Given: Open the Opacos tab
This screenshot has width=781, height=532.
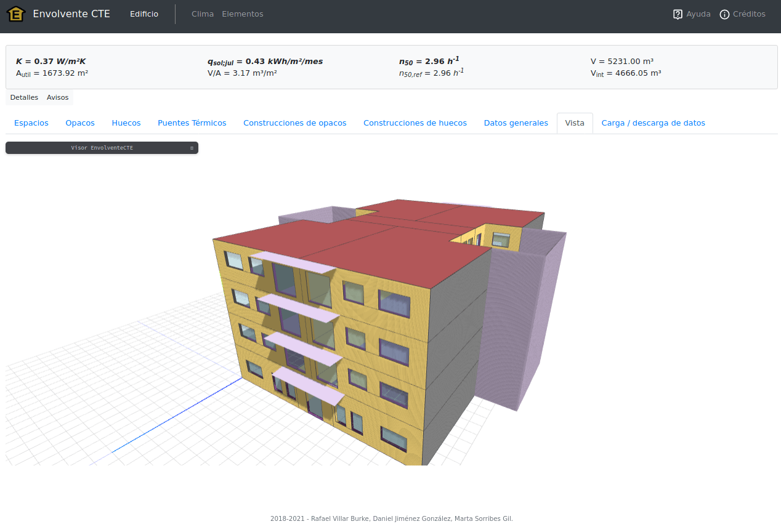Looking at the screenshot, I should point(80,123).
